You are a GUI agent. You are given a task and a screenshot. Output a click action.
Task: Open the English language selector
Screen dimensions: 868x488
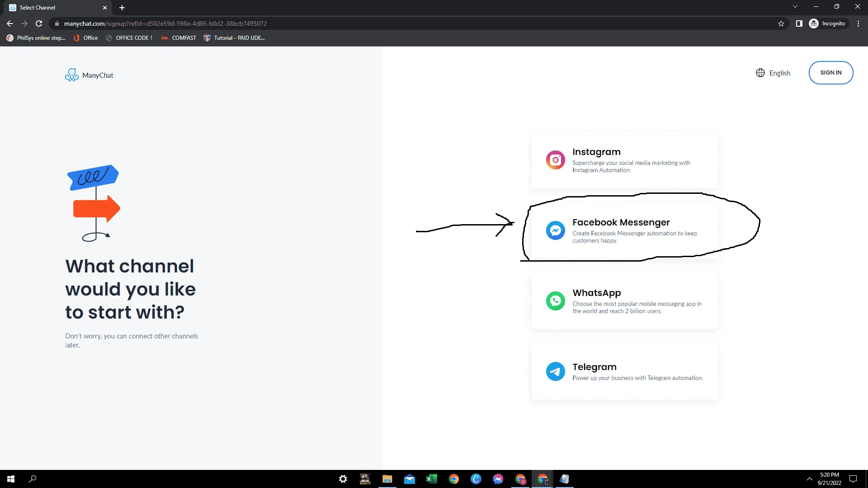pyautogui.click(x=774, y=73)
